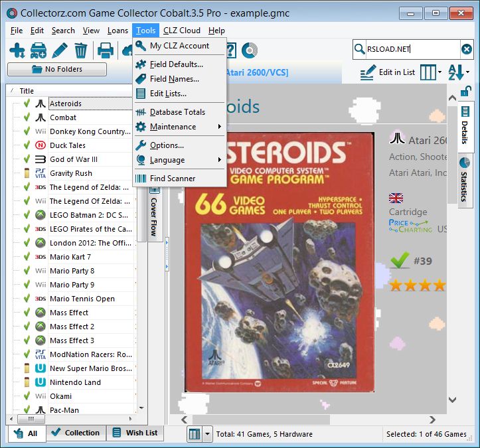This screenshot has width=480, height=448.
Task: Expand the Language submenu
Action: [x=179, y=160]
